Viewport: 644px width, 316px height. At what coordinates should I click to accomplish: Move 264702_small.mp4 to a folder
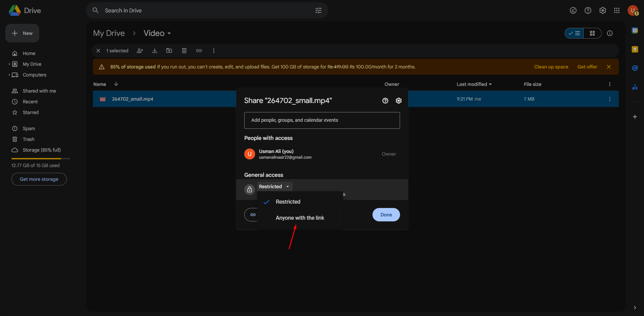pyautogui.click(x=169, y=51)
